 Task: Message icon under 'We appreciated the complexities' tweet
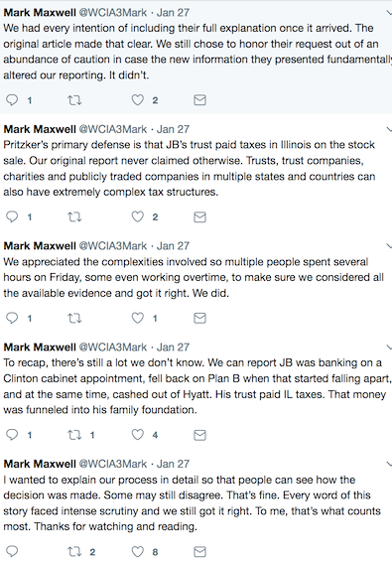pyautogui.click(x=199, y=318)
